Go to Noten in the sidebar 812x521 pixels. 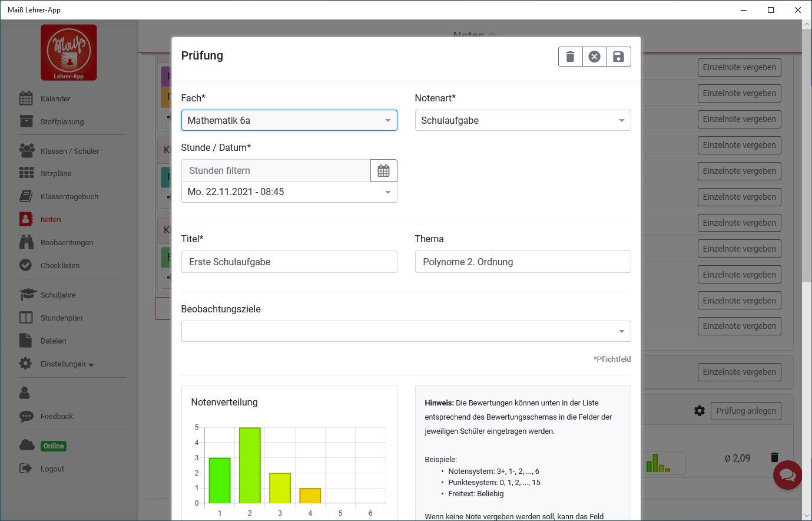pyautogui.click(x=51, y=219)
